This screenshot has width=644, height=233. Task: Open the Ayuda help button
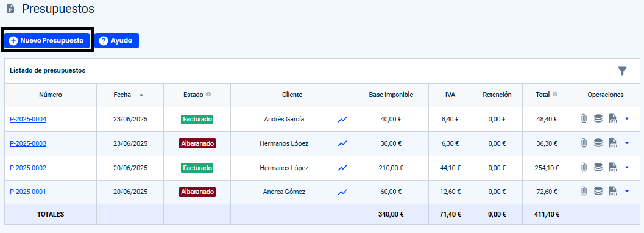[116, 41]
